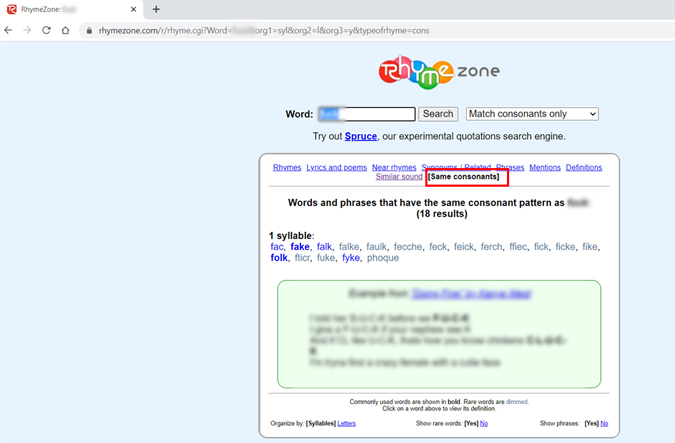Screen dimensions: 675x443
Task: Set Show rare words to No
Action: [484, 424]
